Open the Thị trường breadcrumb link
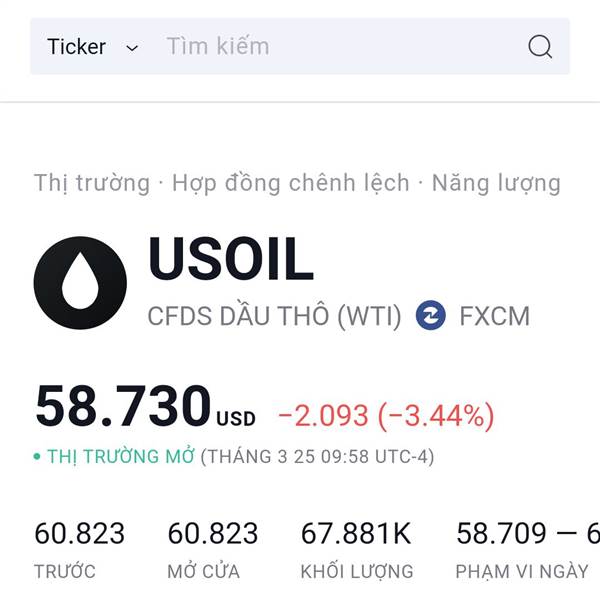 92,183
